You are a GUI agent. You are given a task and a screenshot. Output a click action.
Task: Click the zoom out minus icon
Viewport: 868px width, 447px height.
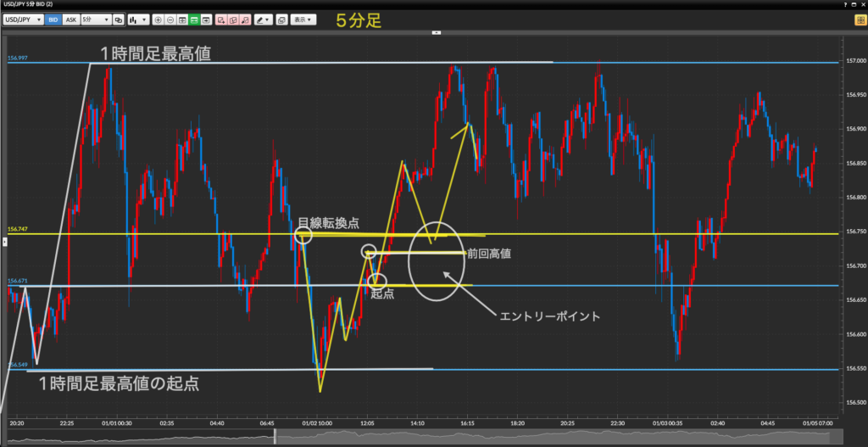pos(170,19)
